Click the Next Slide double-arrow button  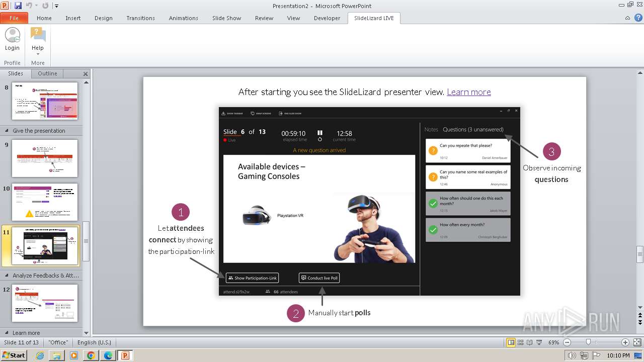pyautogui.click(x=639, y=322)
